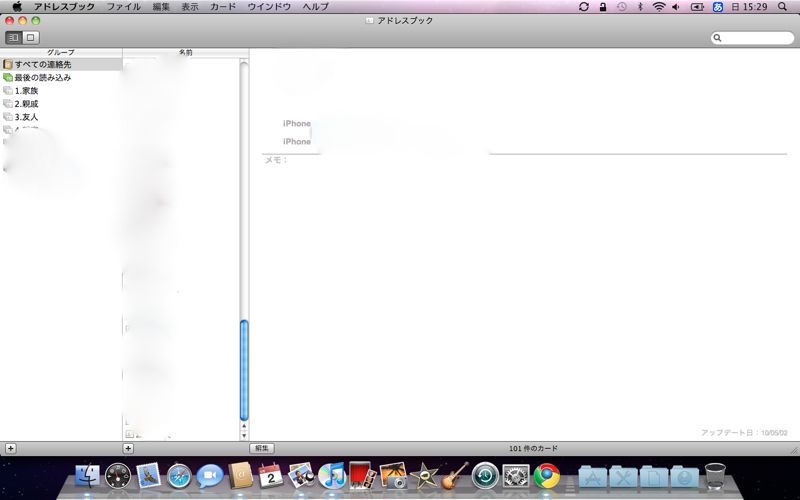Viewport: 800px width, 500px height.
Task: Click the second iPhone label on card
Action: point(296,141)
